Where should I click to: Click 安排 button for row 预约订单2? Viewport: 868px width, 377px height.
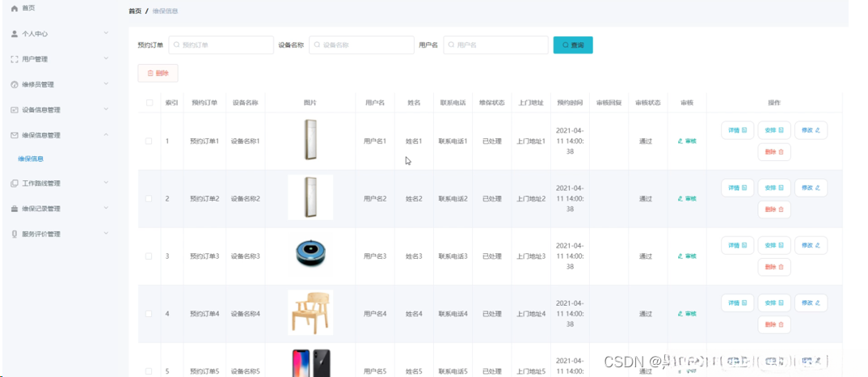774,188
